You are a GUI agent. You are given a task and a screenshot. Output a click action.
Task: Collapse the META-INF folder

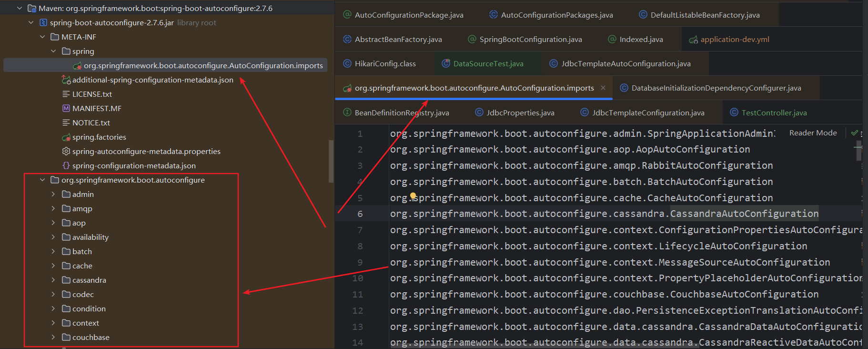42,37
